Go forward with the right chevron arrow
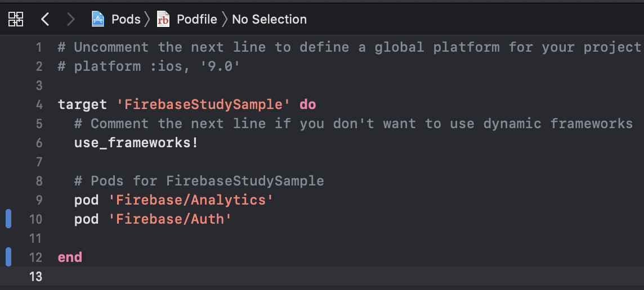The height and width of the screenshot is (290, 644). [x=71, y=19]
